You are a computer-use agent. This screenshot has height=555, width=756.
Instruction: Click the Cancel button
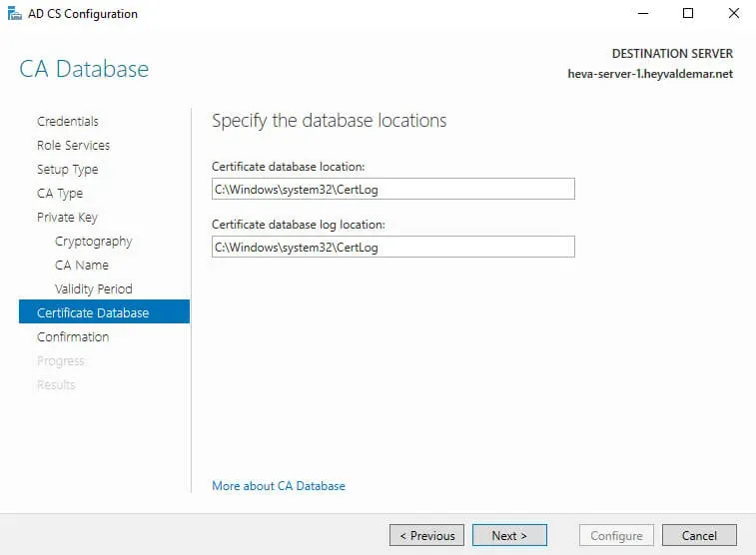click(x=699, y=535)
